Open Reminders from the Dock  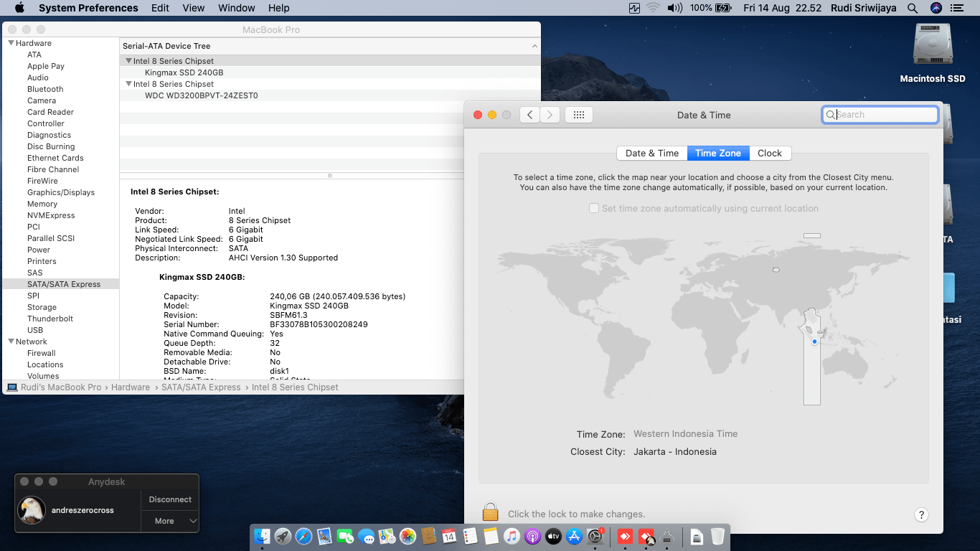click(x=471, y=536)
